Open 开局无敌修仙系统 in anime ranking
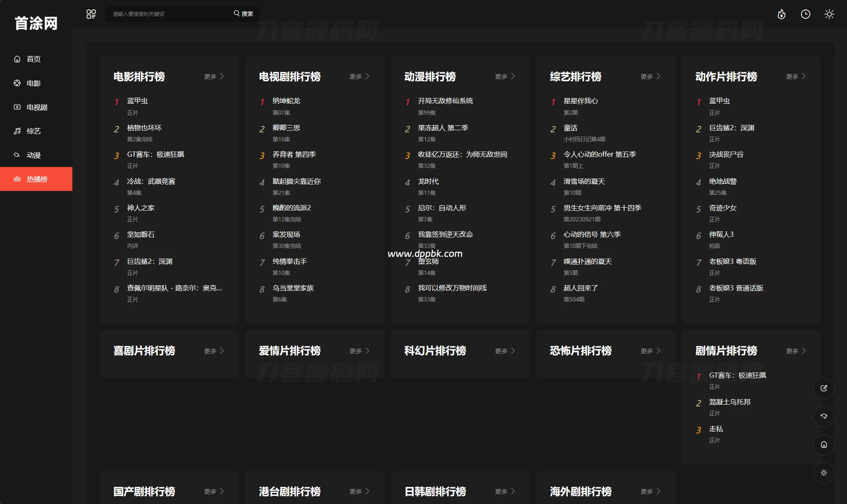This screenshot has width=847, height=504. [446, 101]
